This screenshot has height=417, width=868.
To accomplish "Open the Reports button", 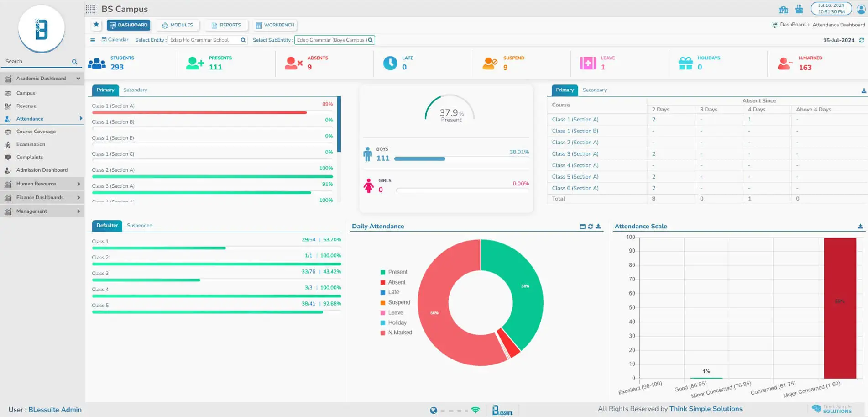I will (226, 25).
